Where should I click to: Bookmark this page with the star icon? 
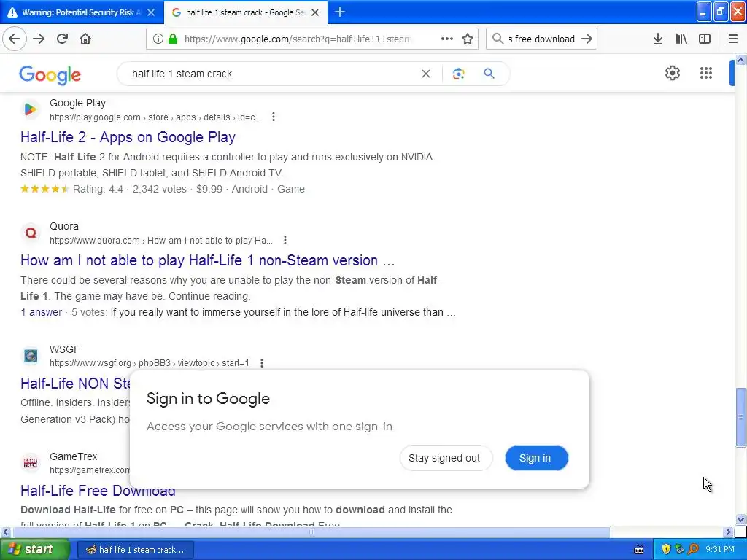pos(468,39)
